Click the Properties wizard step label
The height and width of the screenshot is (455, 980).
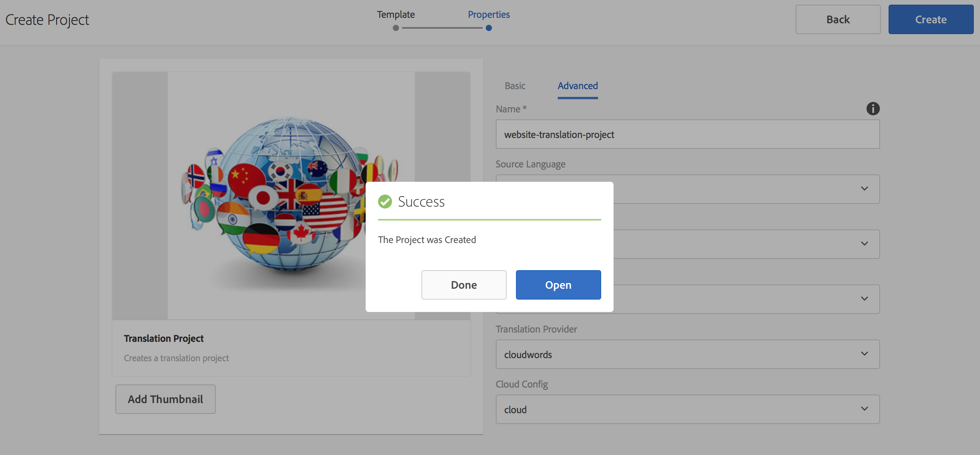point(489,14)
